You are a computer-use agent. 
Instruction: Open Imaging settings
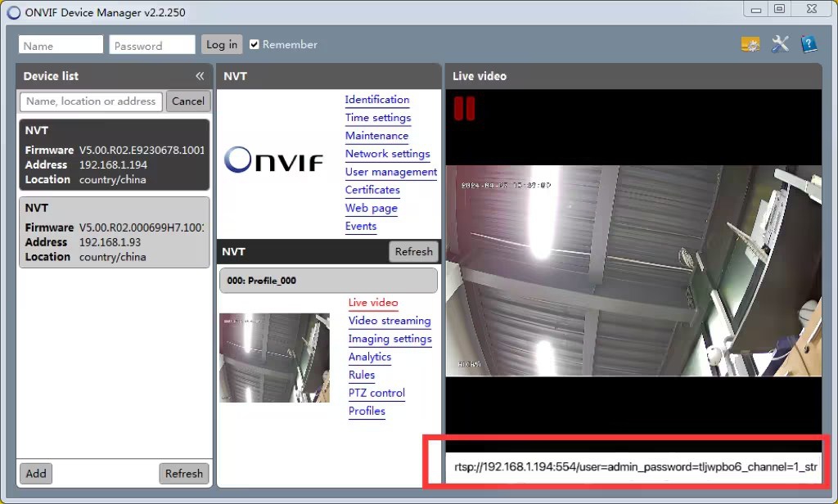pyautogui.click(x=390, y=339)
